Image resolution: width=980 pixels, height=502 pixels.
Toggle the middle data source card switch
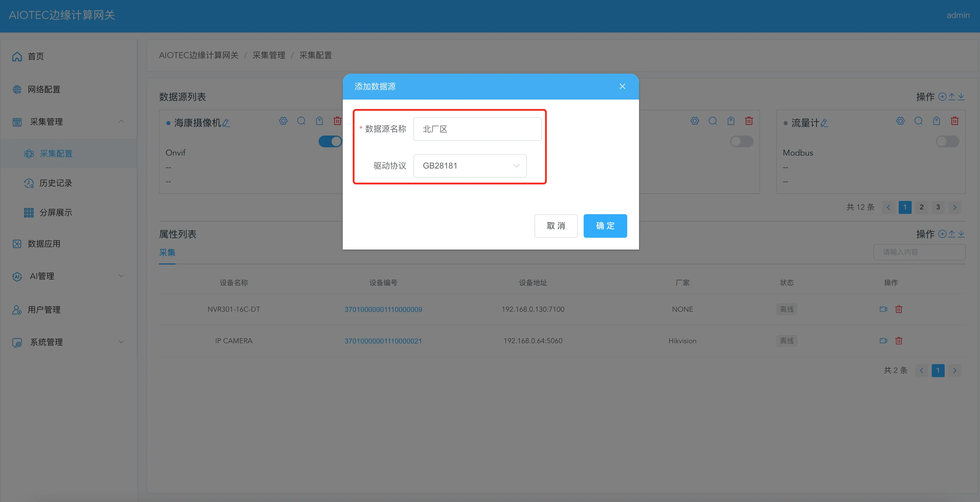[741, 142]
